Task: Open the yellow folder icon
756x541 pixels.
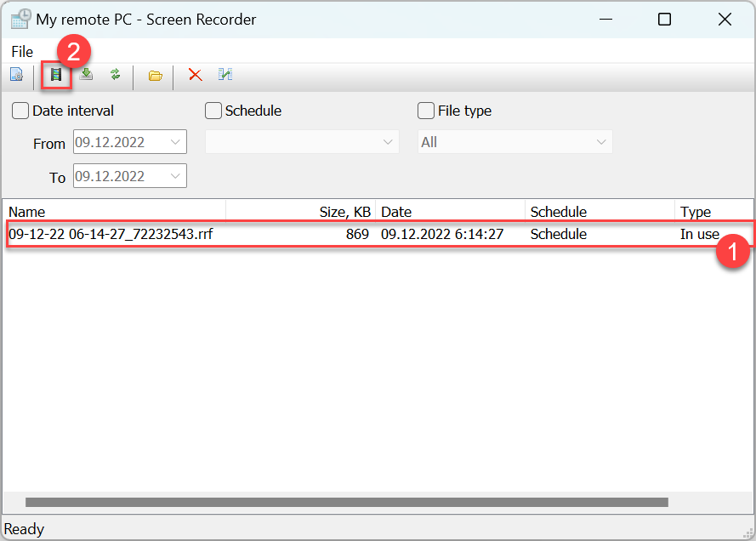Action: point(155,75)
